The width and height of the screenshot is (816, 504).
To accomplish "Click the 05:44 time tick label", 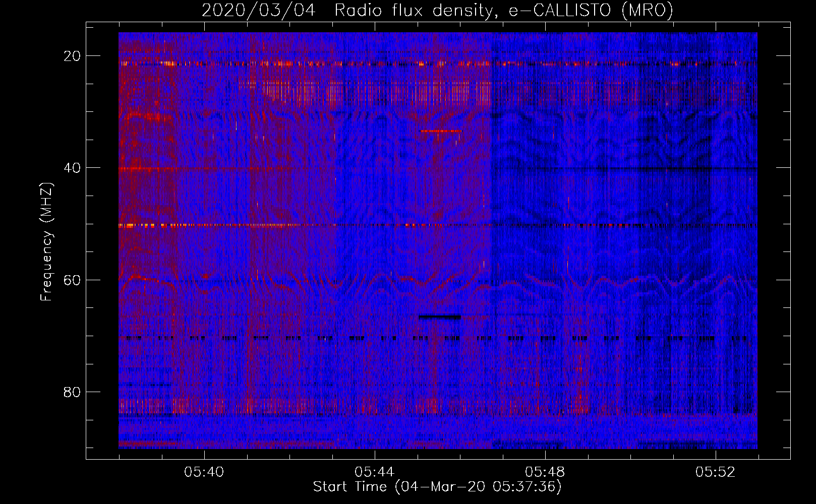I will point(375,472).
